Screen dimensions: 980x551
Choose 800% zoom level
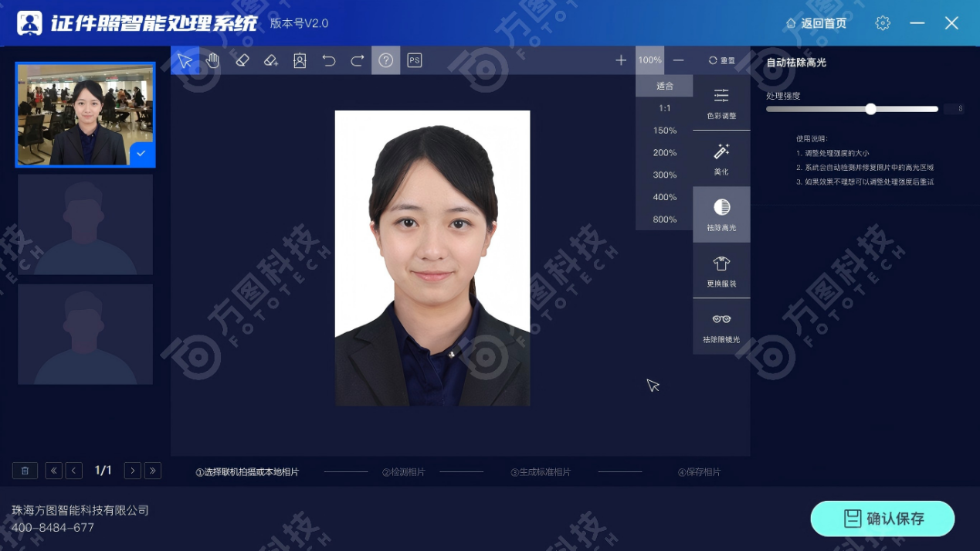click(x=664, y=219)
